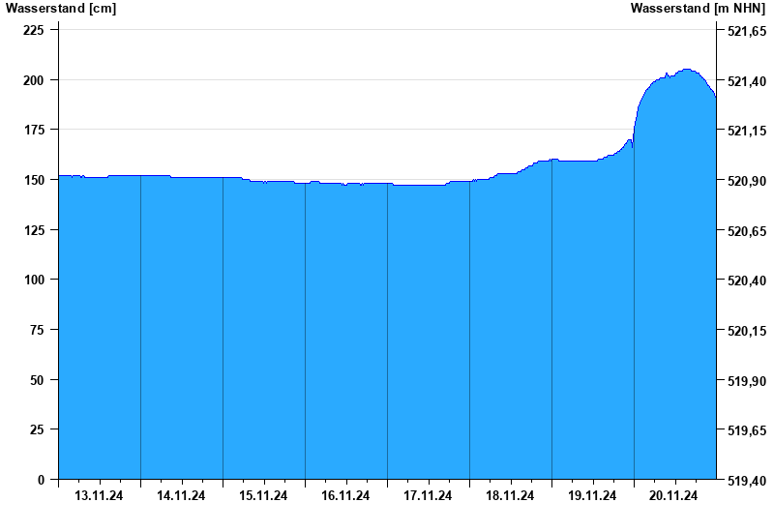Select the left axis value 150
774x532 pixels.
34,180
